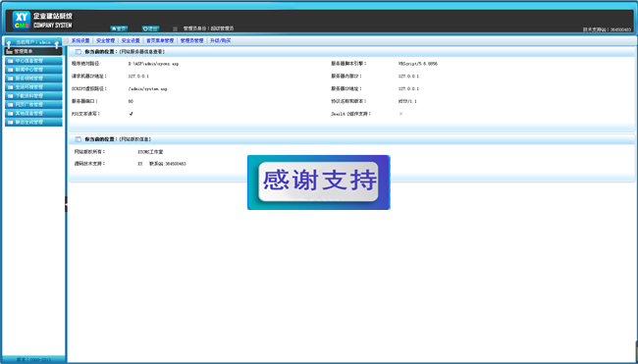Select the D:\ASP\admin path value
The image size is (638, 364).
click(x=153, y=64)
